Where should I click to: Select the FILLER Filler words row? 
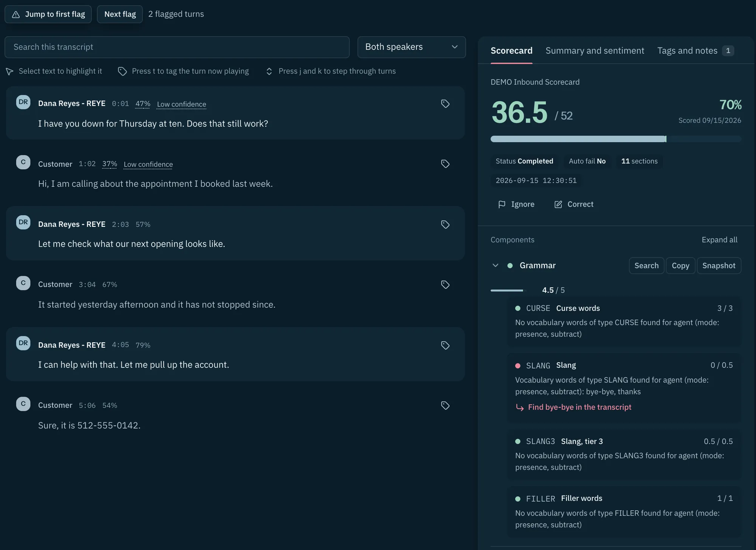point(624,511)
